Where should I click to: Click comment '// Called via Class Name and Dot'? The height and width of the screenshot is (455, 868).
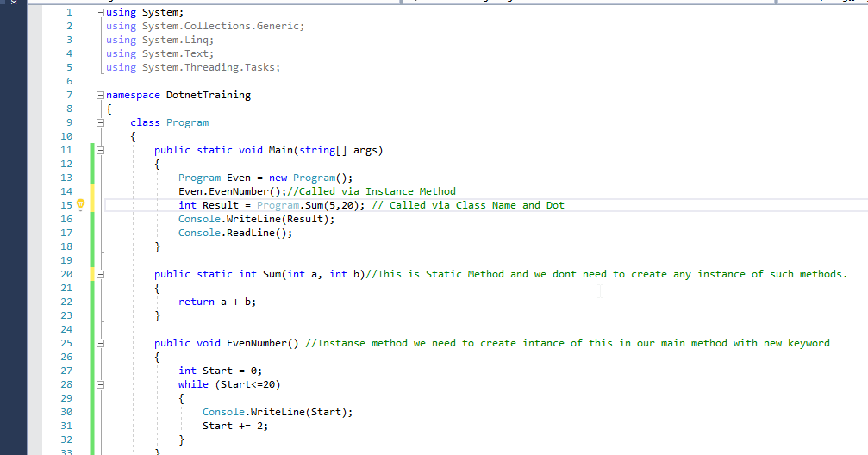click(468, 205)
